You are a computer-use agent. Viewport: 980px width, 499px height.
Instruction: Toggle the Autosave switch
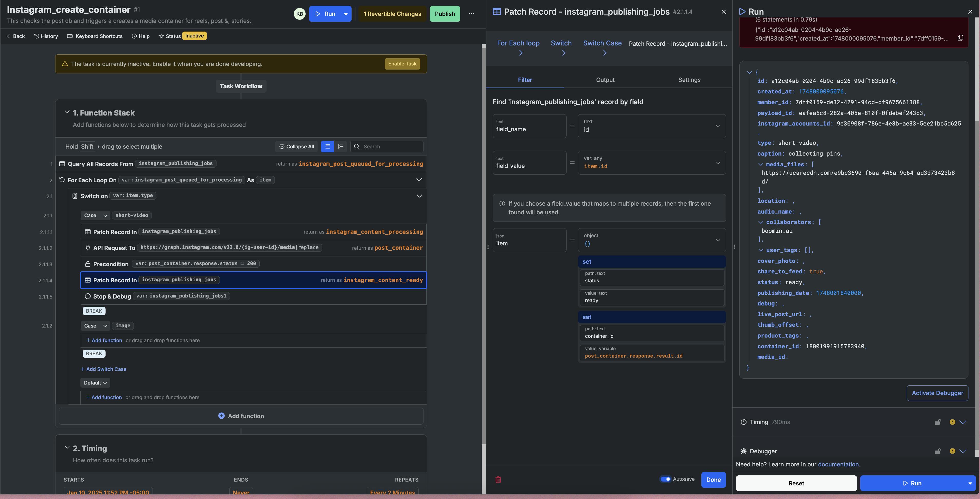(665, 479)
